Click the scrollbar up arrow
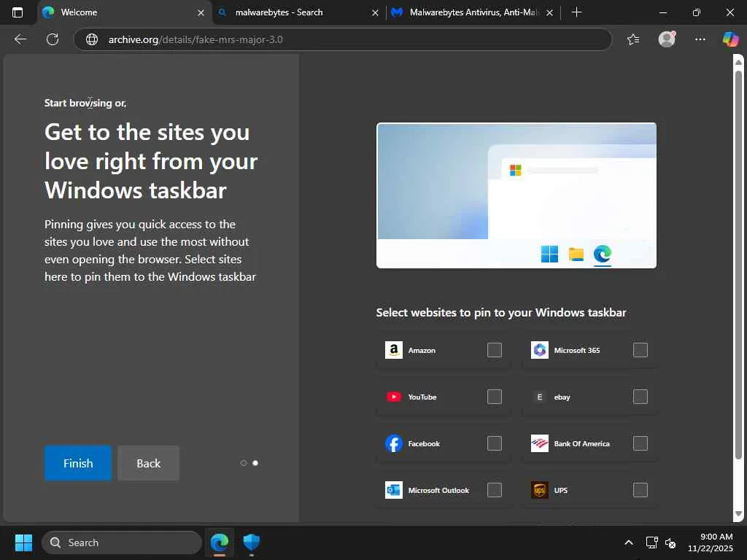 pyautogui.click(x=739, y=63)
